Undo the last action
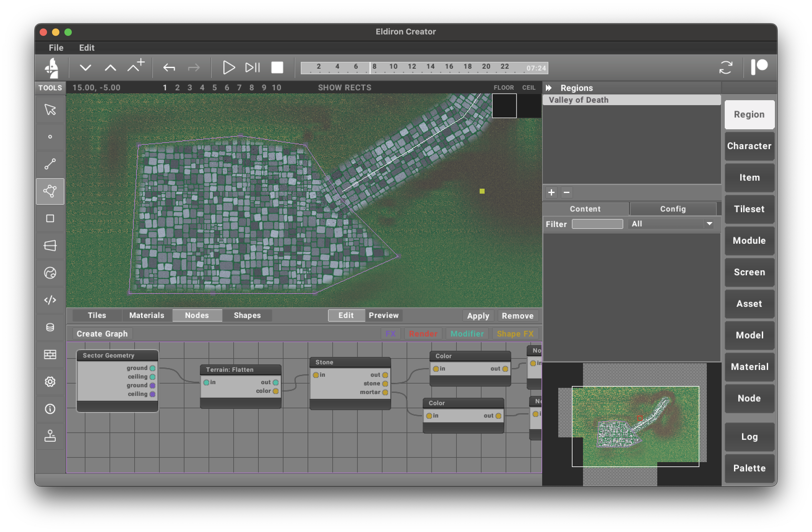The image size is (812, 532). click(169, 67)
